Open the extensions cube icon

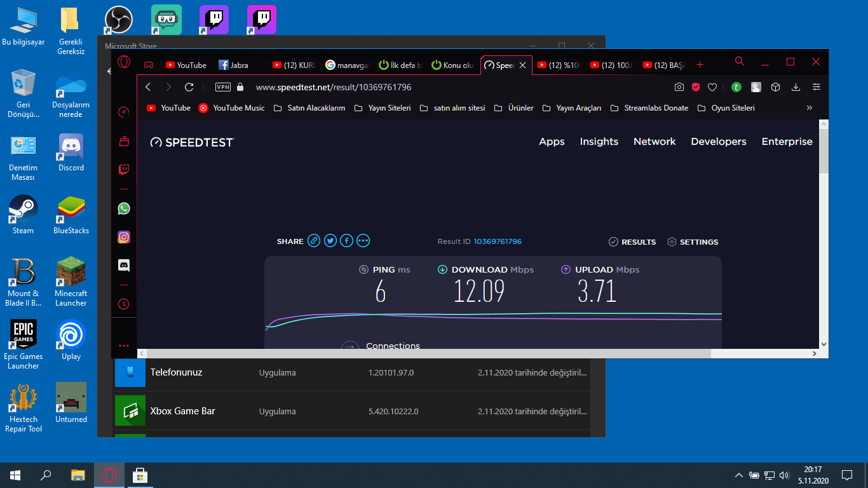tap(775, 87)
